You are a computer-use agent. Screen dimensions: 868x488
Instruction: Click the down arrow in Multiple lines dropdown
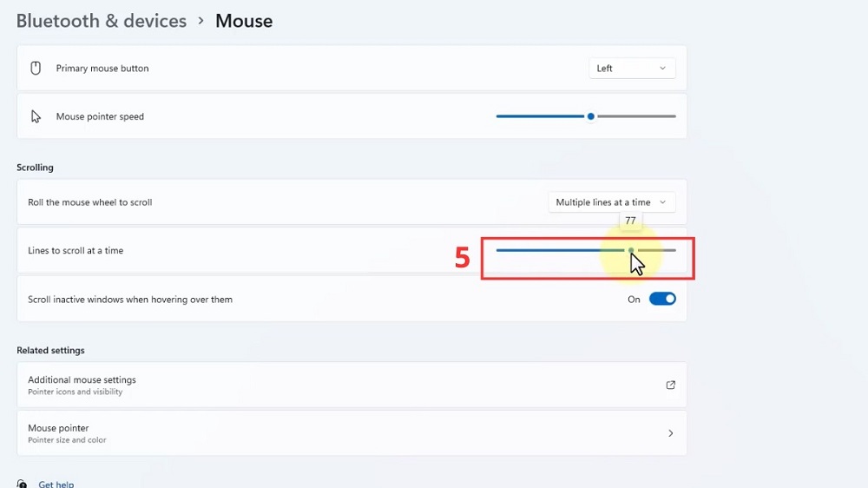(662, 202)
